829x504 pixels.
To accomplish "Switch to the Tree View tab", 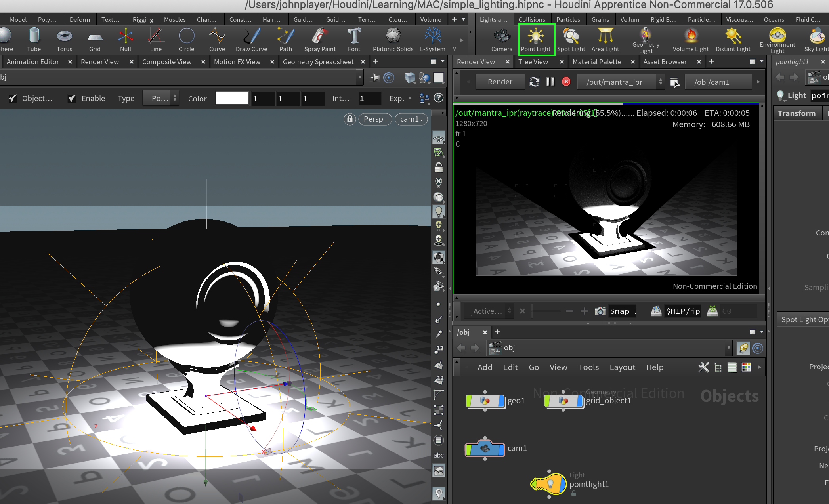I will (x=534, y=61).
